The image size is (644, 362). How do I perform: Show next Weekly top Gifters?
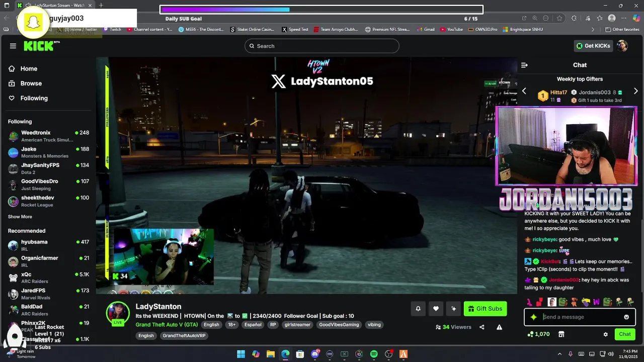(x=635, y=91)
